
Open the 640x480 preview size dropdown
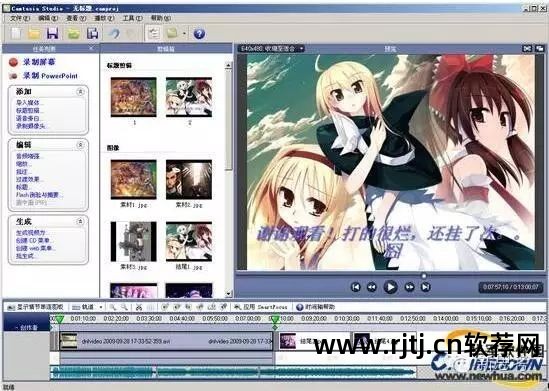pos(271,49)
